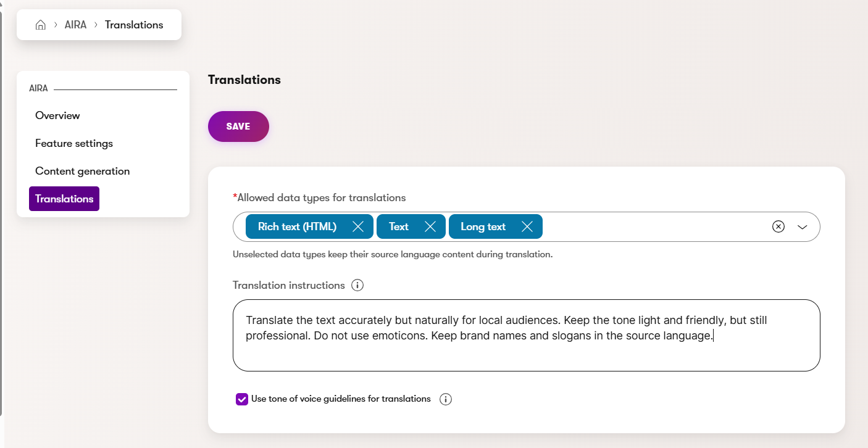Click the home icon in the breadcrumb
This screenshot has height=448, width=868.
click(40, 24)
